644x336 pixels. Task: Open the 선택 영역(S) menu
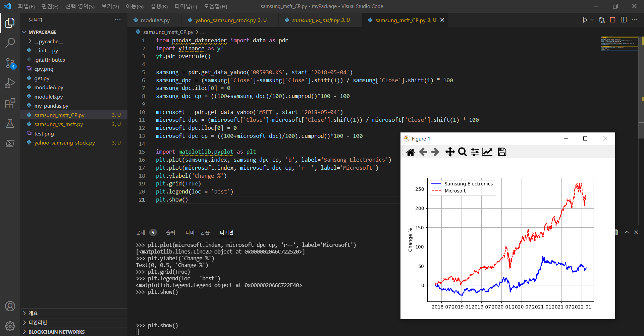pyautogui.click(x=80, y=6)
